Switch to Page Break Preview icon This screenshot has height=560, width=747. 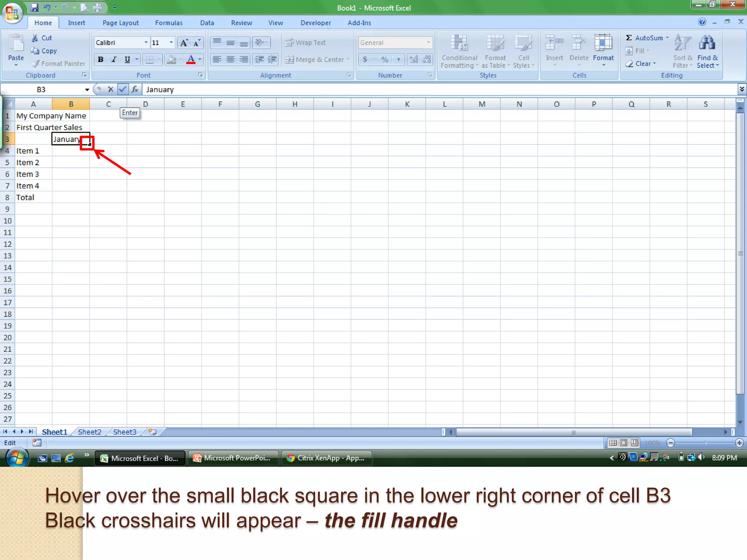coord(635,443)
